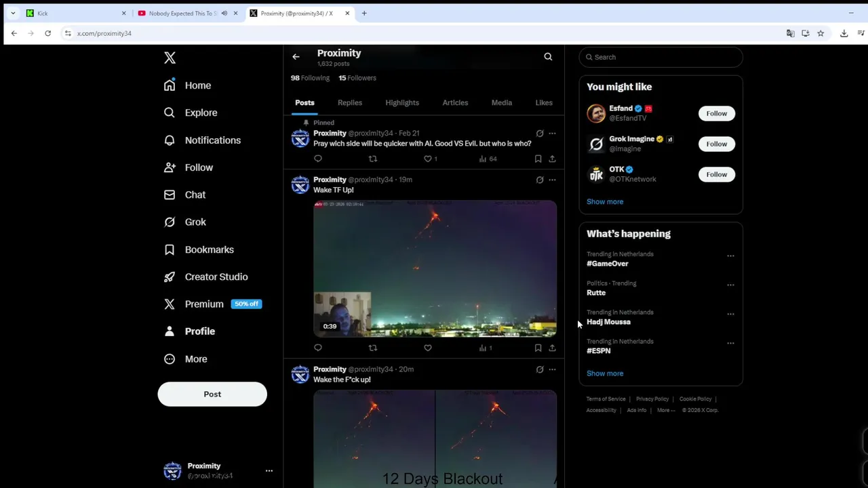View analytics of pinned post showing 64

pos(488,159)
